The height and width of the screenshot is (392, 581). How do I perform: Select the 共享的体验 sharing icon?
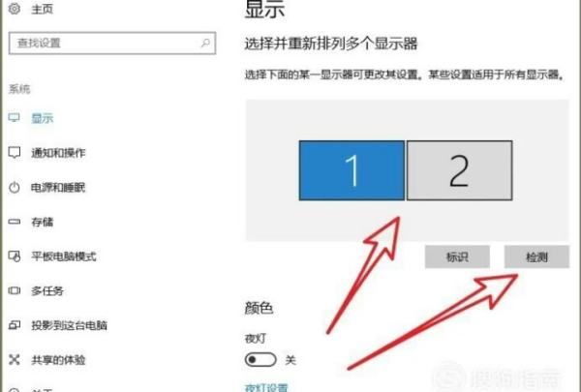click(15, 360)
